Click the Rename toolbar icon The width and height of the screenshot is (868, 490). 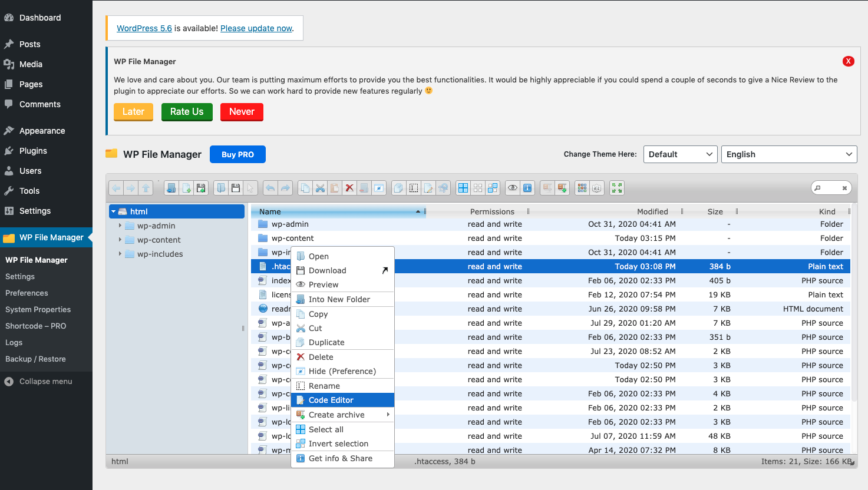414,188
